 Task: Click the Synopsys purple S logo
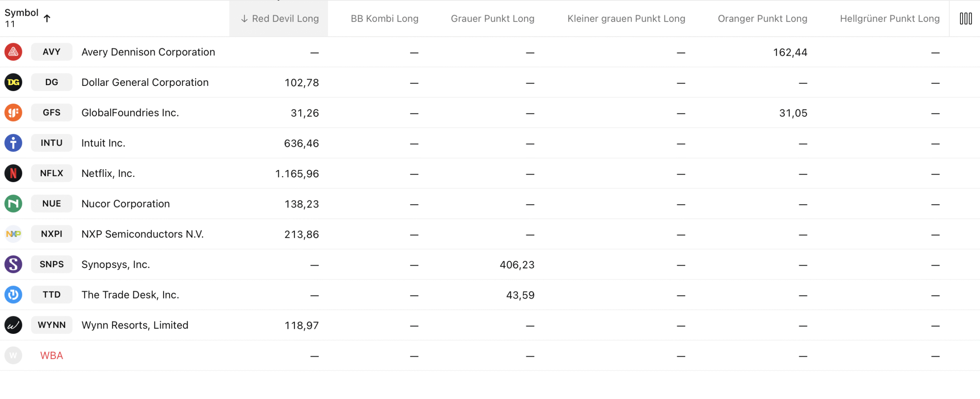[13, 264]
